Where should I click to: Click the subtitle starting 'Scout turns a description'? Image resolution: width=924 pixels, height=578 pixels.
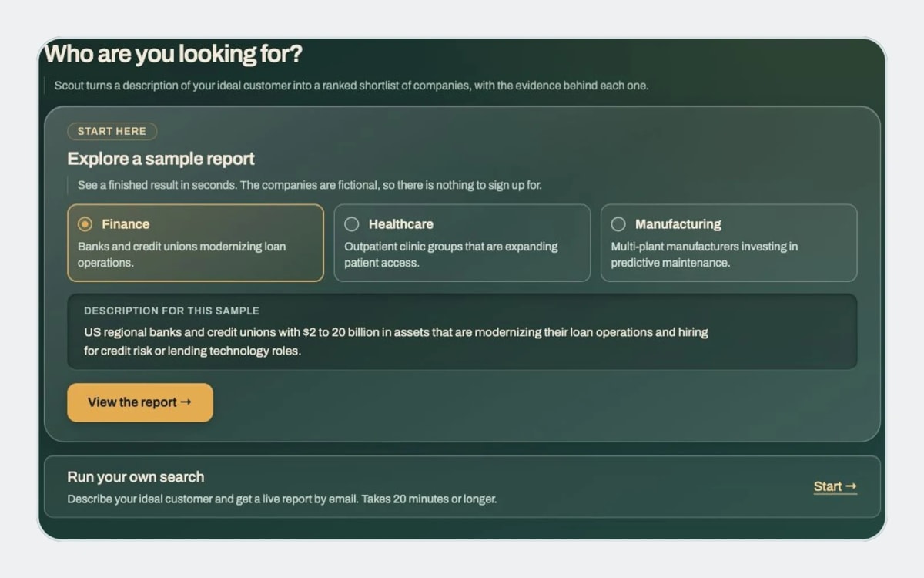point(351,86)
